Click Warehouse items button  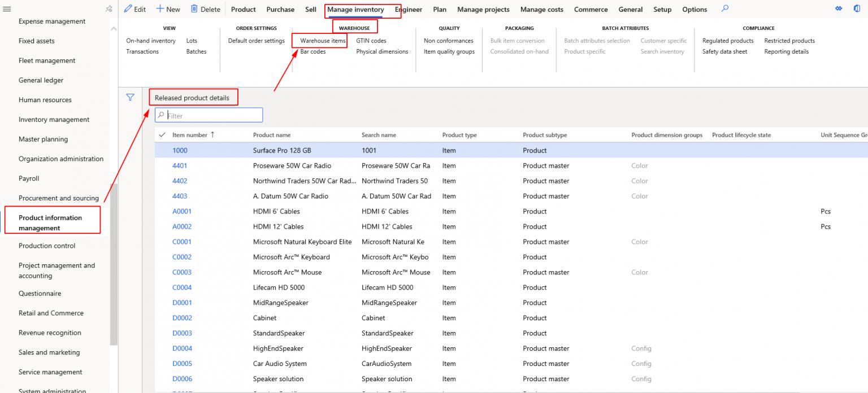[x=323, y=41]
